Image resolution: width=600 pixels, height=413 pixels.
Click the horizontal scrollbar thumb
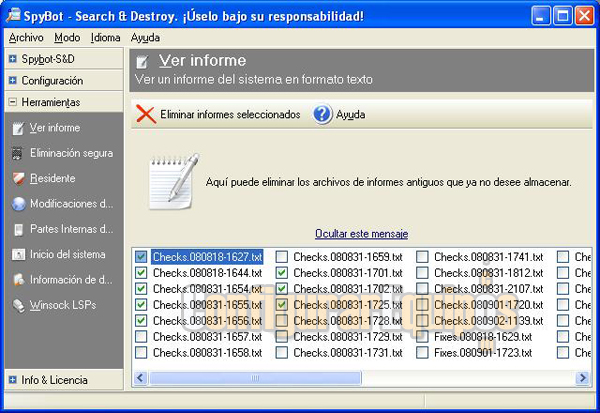pos(255,378)
